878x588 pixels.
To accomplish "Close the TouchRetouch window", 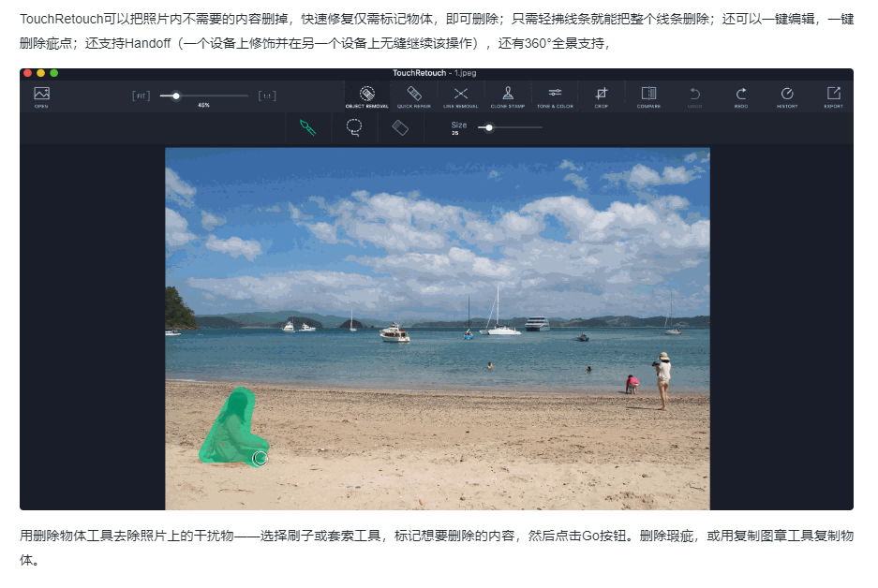I will click(27, 73).
